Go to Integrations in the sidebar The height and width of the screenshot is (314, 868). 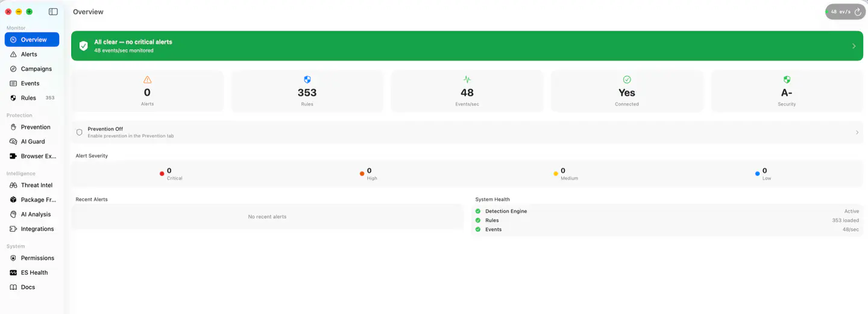click(x=32, y=229)
